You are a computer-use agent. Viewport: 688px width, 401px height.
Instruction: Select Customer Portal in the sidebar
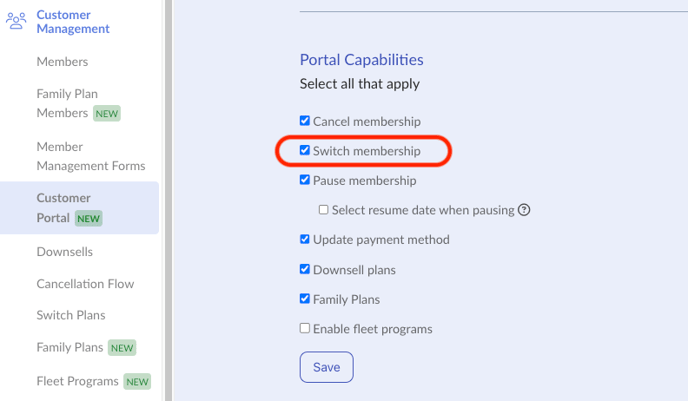(79, 208)
